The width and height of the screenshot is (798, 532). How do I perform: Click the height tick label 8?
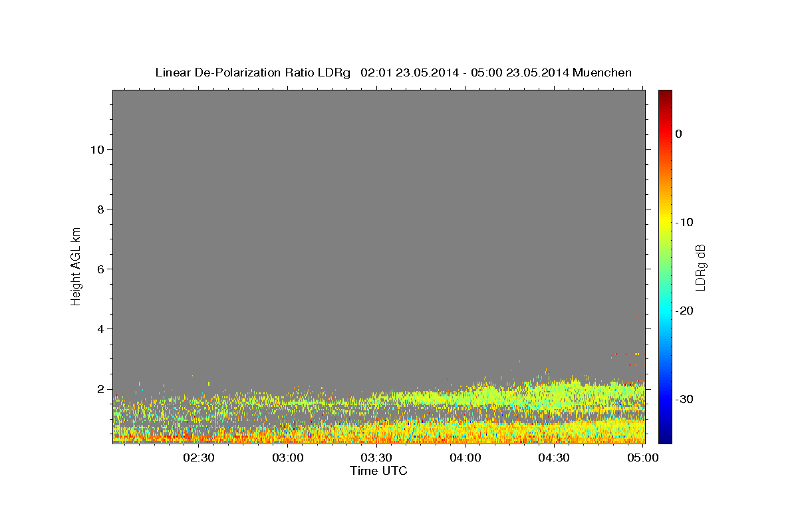[x=99, y=209]
